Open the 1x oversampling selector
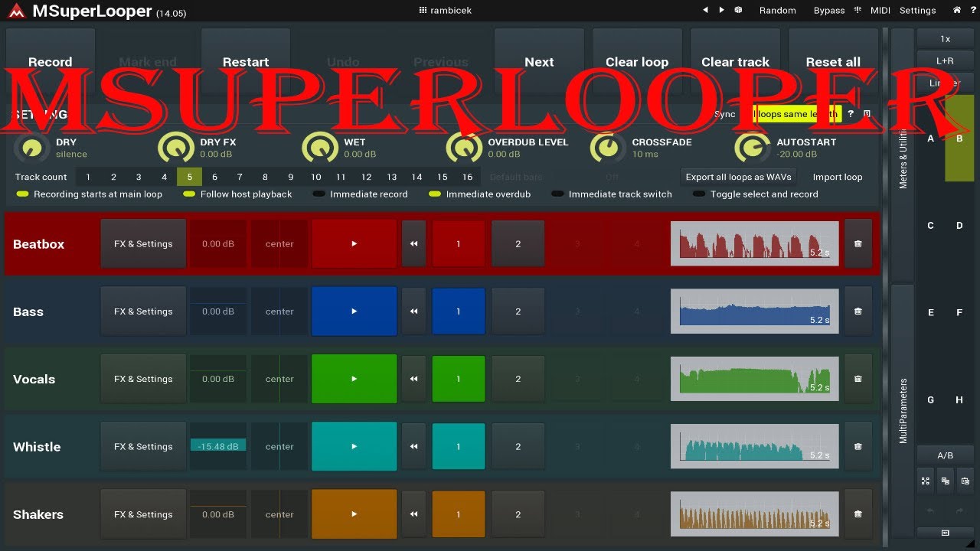 coord(946,38)
